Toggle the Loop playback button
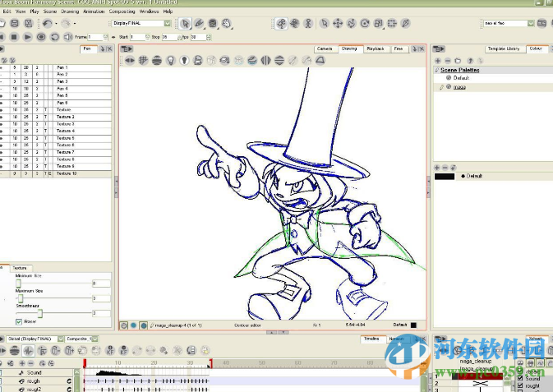The height and width of the screenshot is (392, 553). click(x=55, y=37)
